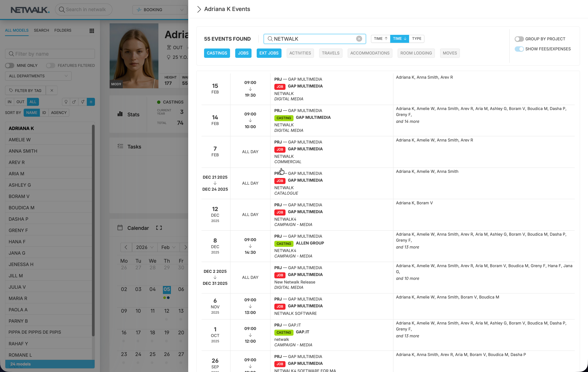Viewport: 588px width, 372px height.
Task: Toggle Mine Only switch
Action: click(10, 65)
